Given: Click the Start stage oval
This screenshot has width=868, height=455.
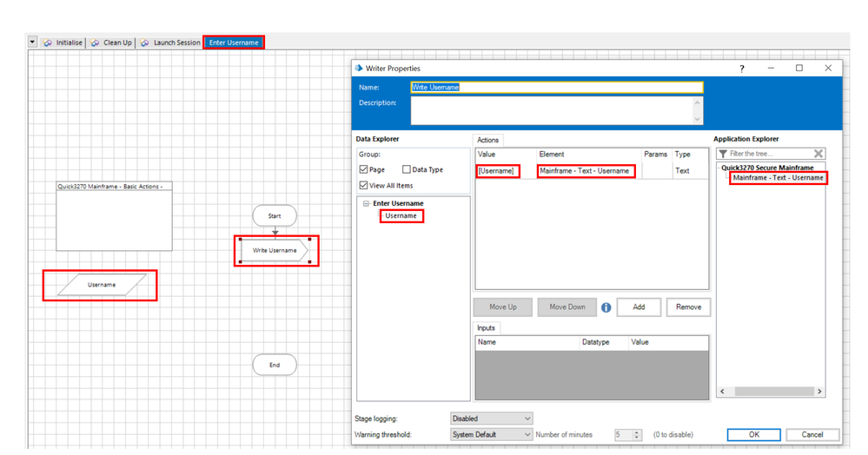Looking at the screenshot, I should (x=275, y=215).
